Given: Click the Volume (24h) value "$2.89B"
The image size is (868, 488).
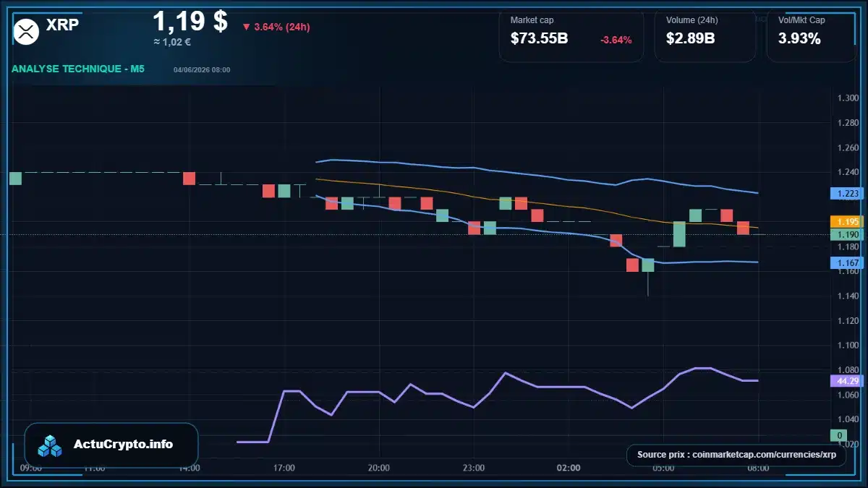Looking at the screenshot, I should click(x=691, y=39).
